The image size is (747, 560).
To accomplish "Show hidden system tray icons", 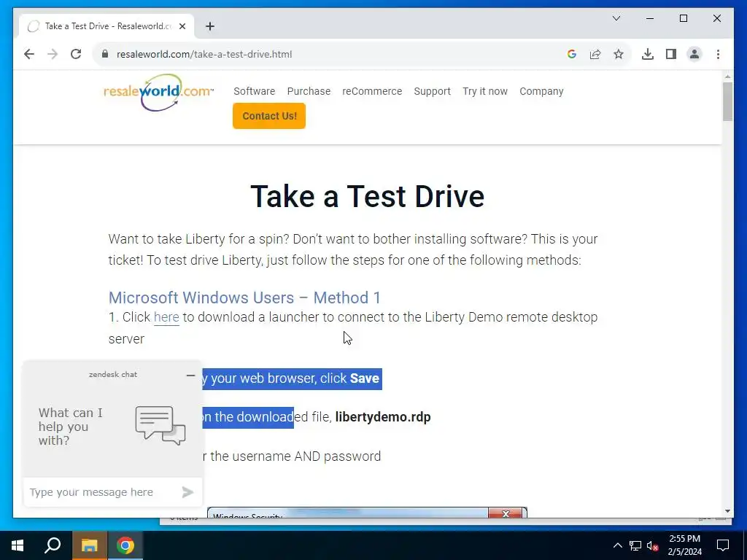I will [x=617, y=545].
